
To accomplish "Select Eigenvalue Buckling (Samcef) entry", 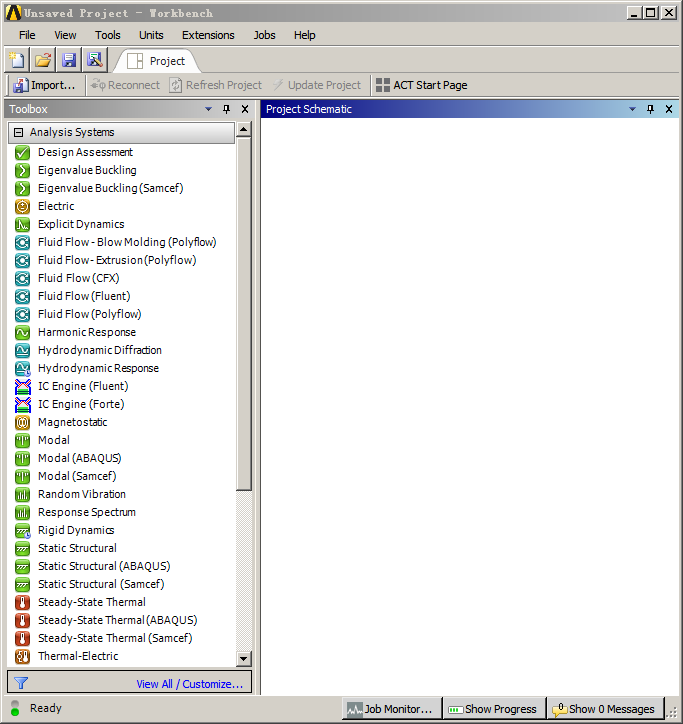I will tap(110, 188).
